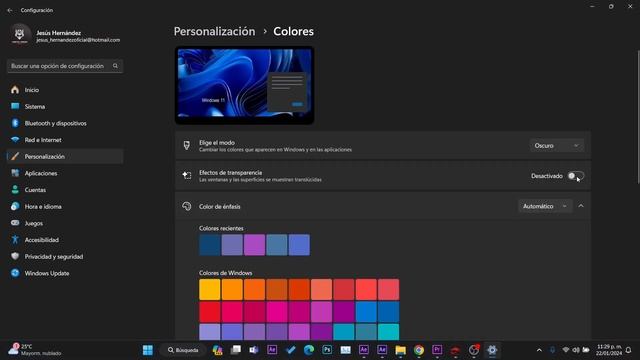Image resolution: width=640 pixels, height=360 pixels.
Task: Select Bluetooth y dispositivos in the sidebar
Action: 65,123
